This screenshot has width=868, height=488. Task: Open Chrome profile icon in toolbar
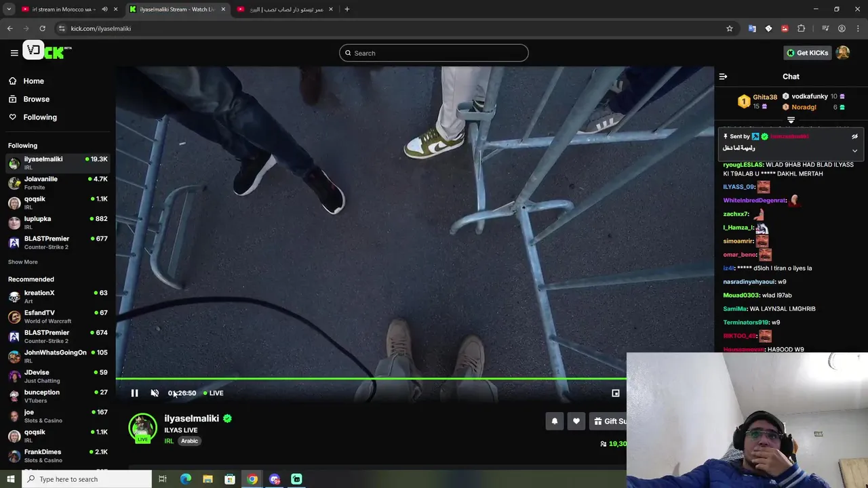point(842,28)
